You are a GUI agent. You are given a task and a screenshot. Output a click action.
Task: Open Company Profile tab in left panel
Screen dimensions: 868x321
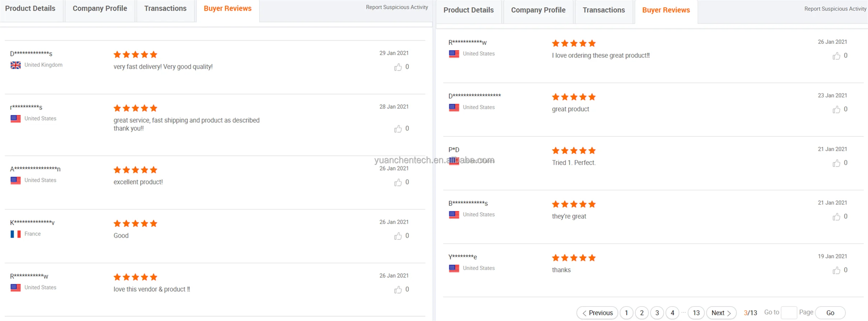100,9
